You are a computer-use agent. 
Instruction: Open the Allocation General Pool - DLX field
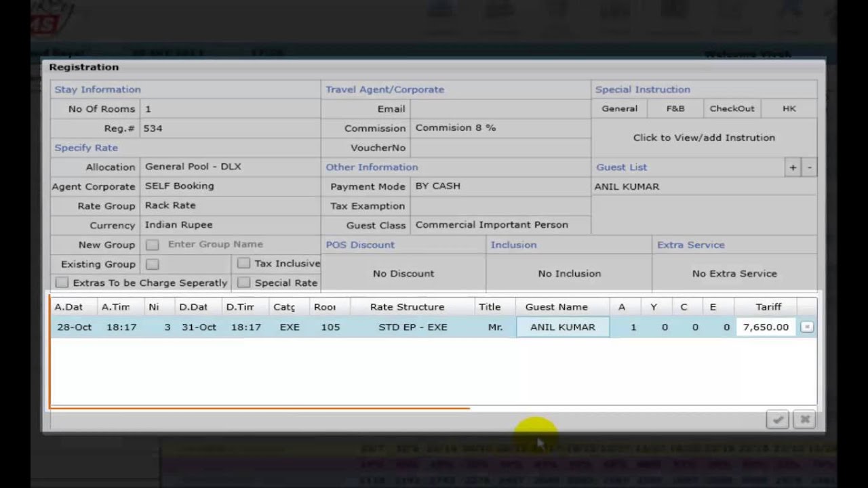230,167
